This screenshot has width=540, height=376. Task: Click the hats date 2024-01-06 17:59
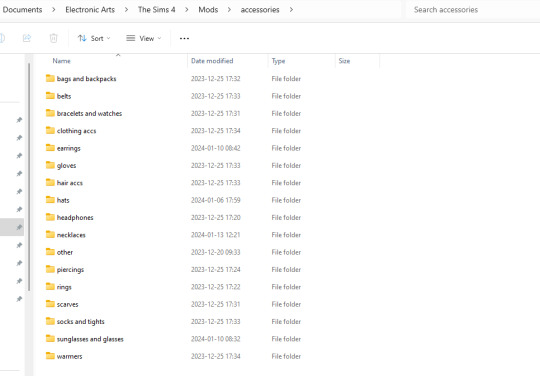tap(216, 200)
